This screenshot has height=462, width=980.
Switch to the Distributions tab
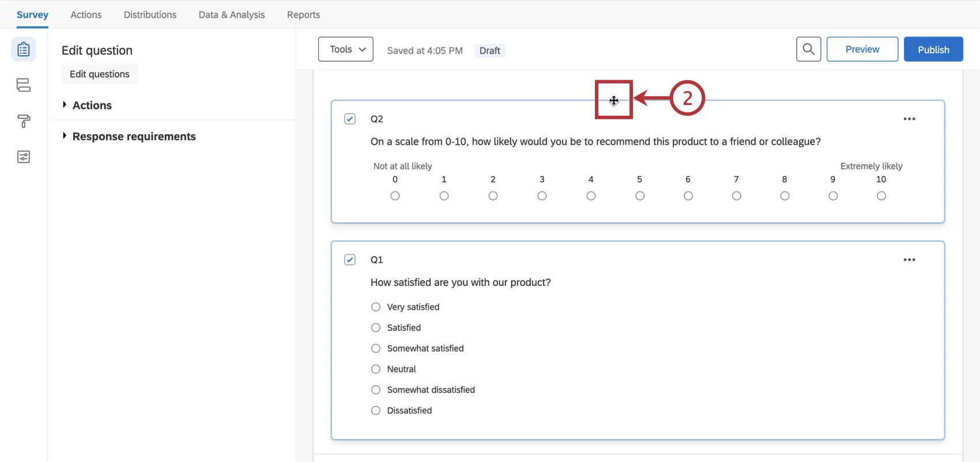(150, 15)
